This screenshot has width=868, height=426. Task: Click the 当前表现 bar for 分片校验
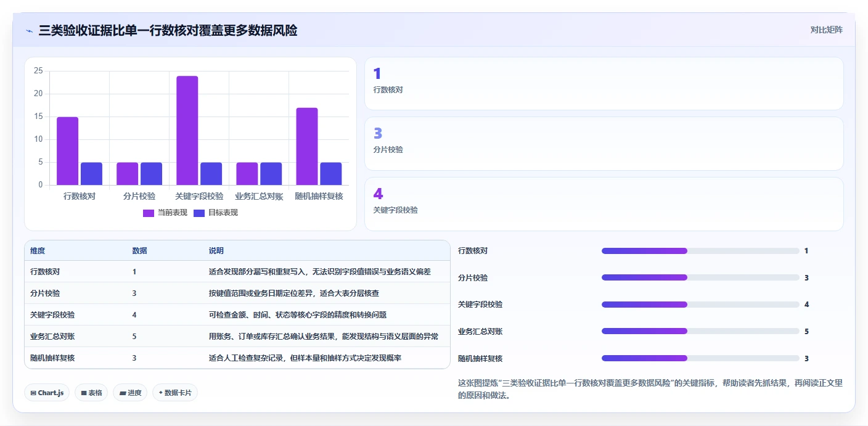coord(128,174)
